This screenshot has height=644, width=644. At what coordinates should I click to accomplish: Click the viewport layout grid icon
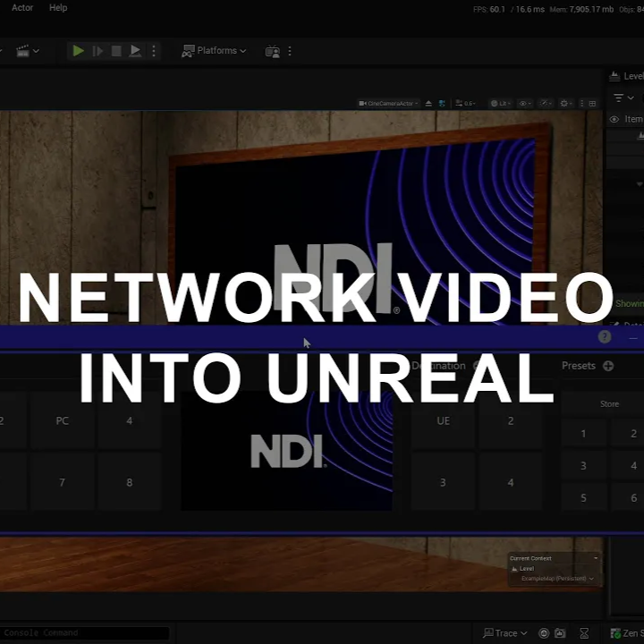(x=592, y=104)
